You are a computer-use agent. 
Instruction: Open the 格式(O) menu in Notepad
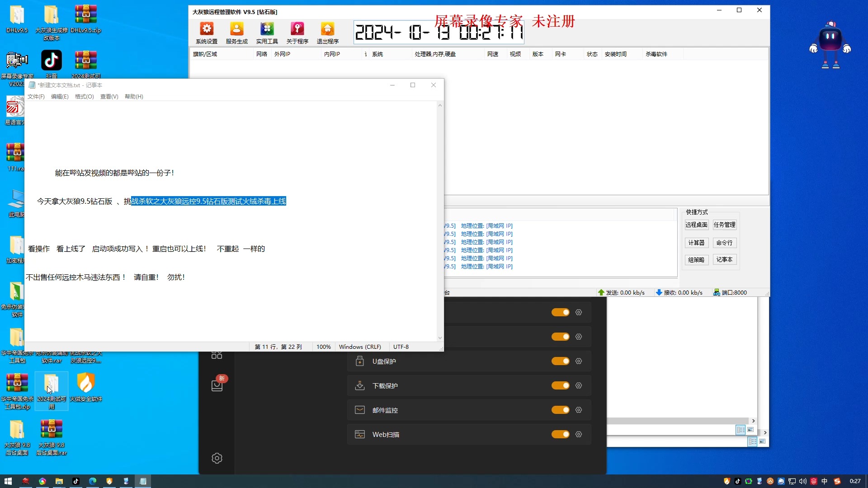(x=84, y=97)
